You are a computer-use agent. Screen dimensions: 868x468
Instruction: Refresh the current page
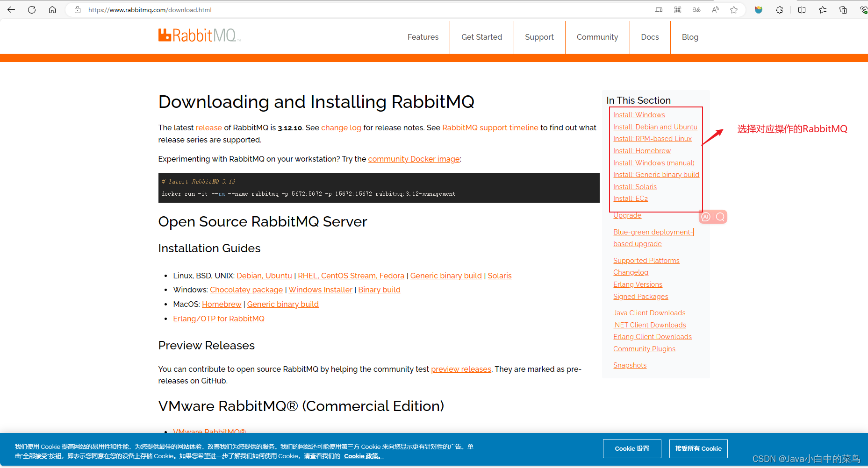pos(31,9)
